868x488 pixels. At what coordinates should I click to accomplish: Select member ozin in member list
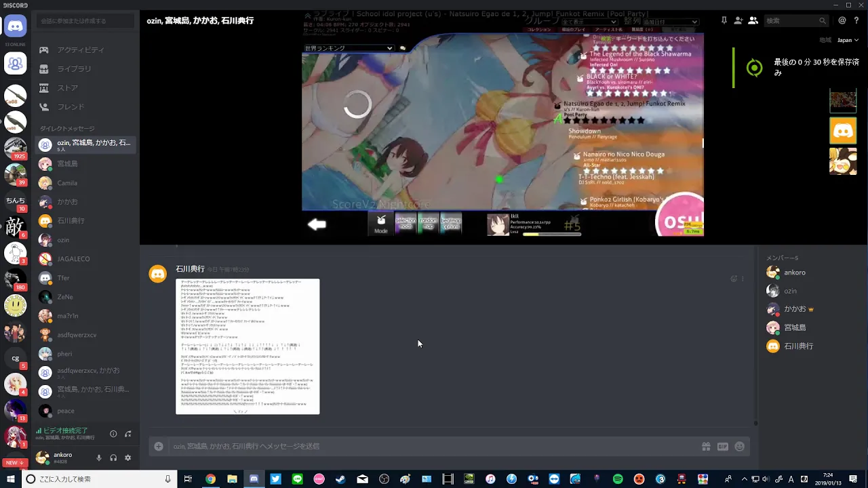[810, 291]
